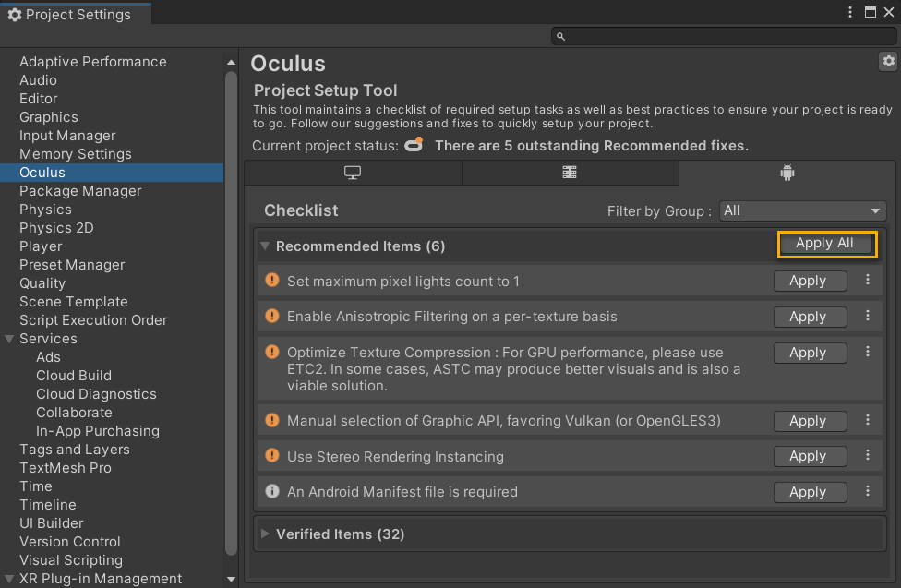
Task: Select Cloud Diagnostics under Services
Action: [96, 394]
